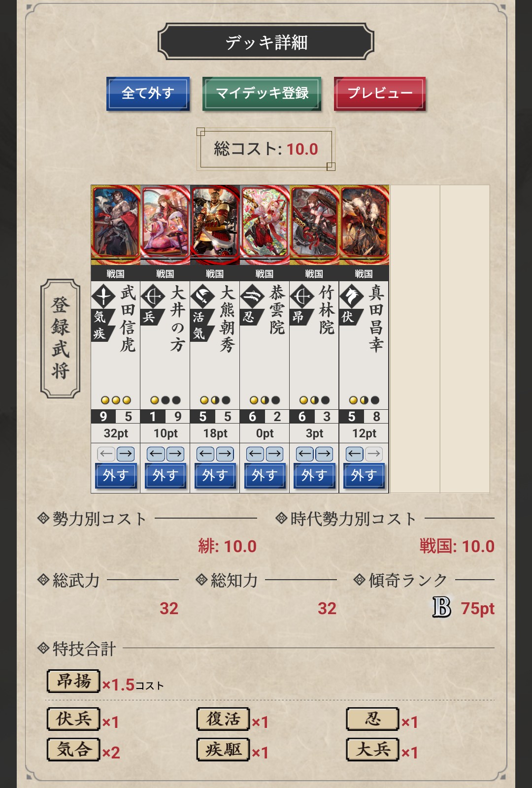Remove 恭雲院 with the 外す button
532x788 pixels.
pos(265,475)
